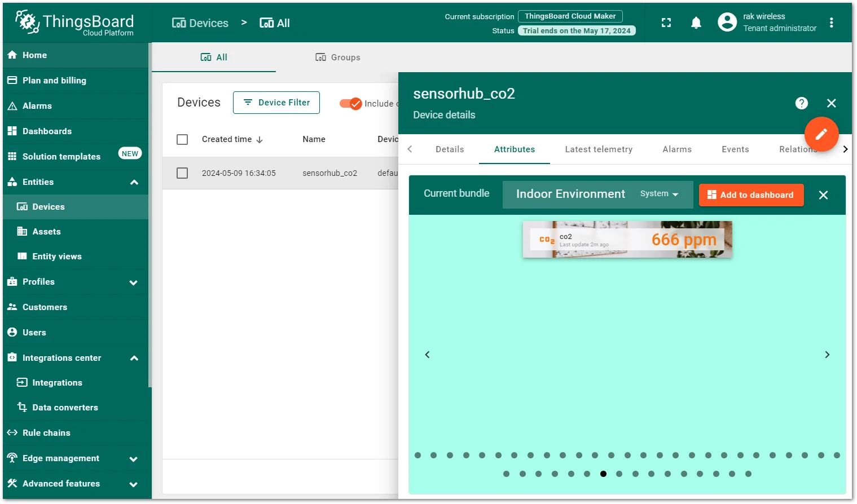Viewport: 857px width, 504px height.
Task: Open Plan and billing page
Action: [76, 81]
